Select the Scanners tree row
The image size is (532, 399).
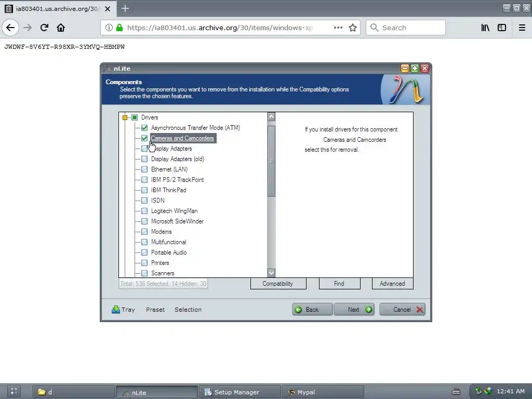click(x=163, y=273)
